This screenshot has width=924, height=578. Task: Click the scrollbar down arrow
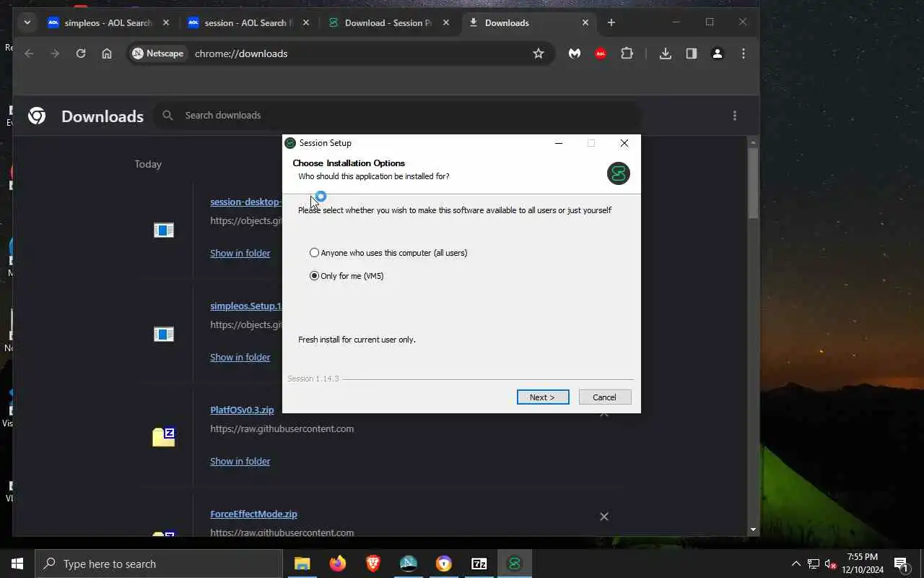[x=753, y=530]
